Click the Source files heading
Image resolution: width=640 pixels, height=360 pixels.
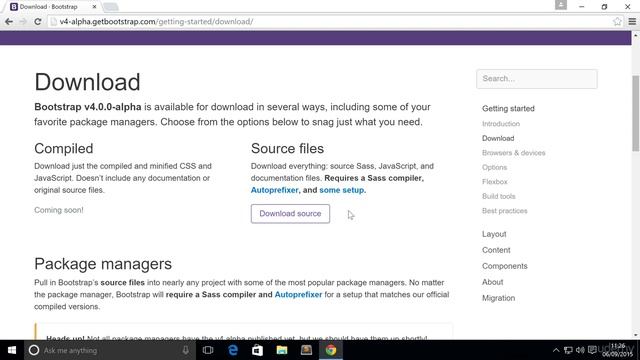click(x=287, y=149)
